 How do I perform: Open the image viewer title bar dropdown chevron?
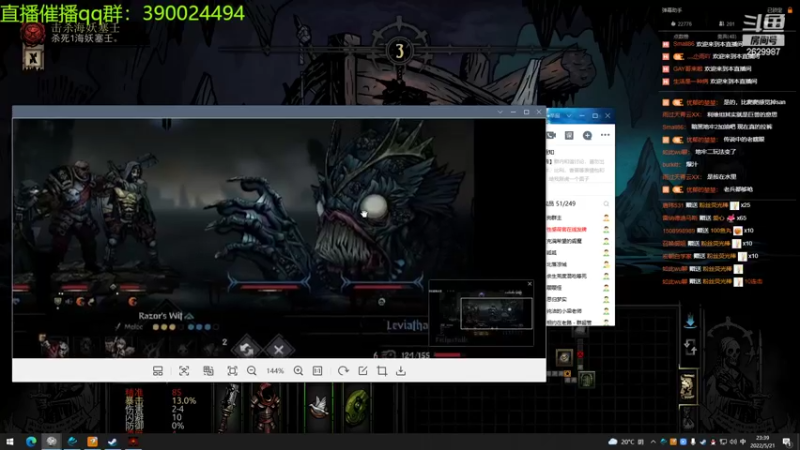[500, 112]
